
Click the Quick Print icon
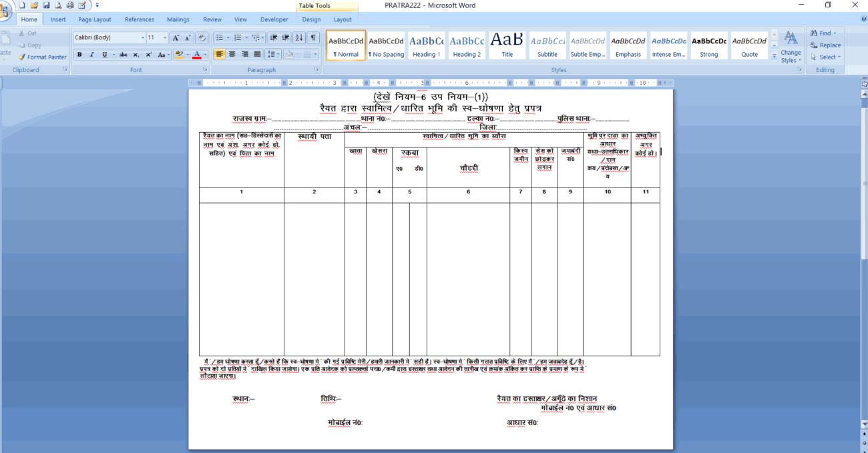(x=70, y=5)
